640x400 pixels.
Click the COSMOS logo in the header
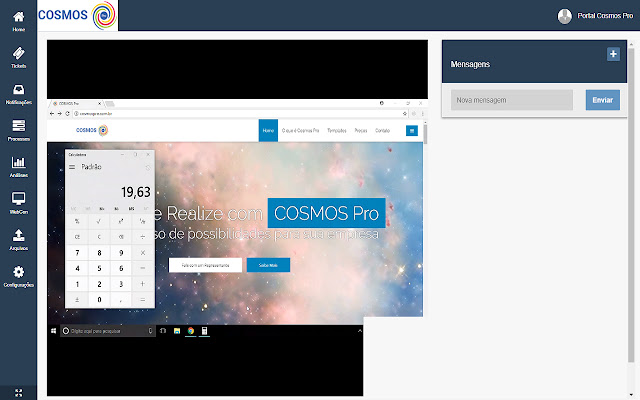pos(77,16)
